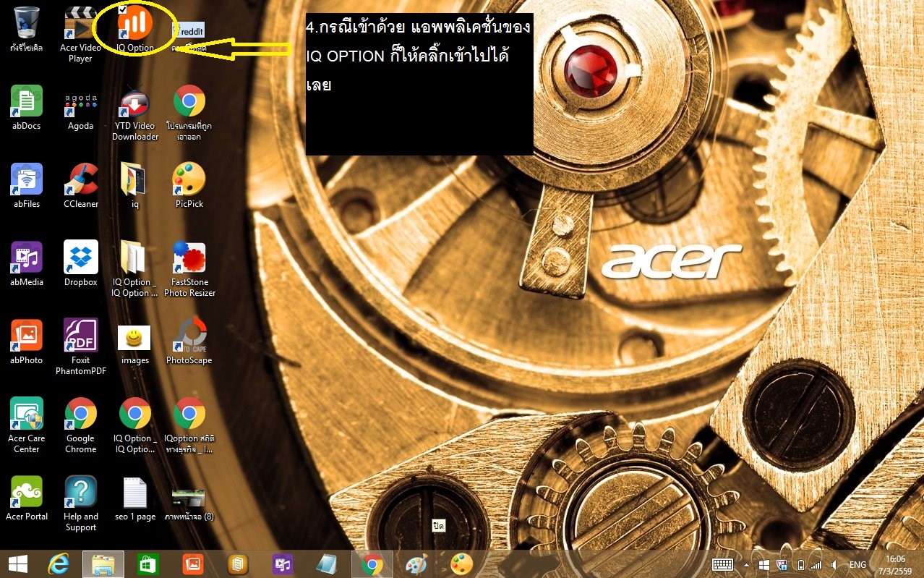Select Chrome shortcut IQ Option _ IQ Optio...
Image resolution: width=924 pixels, height=578 pixels.
(135, 413)
